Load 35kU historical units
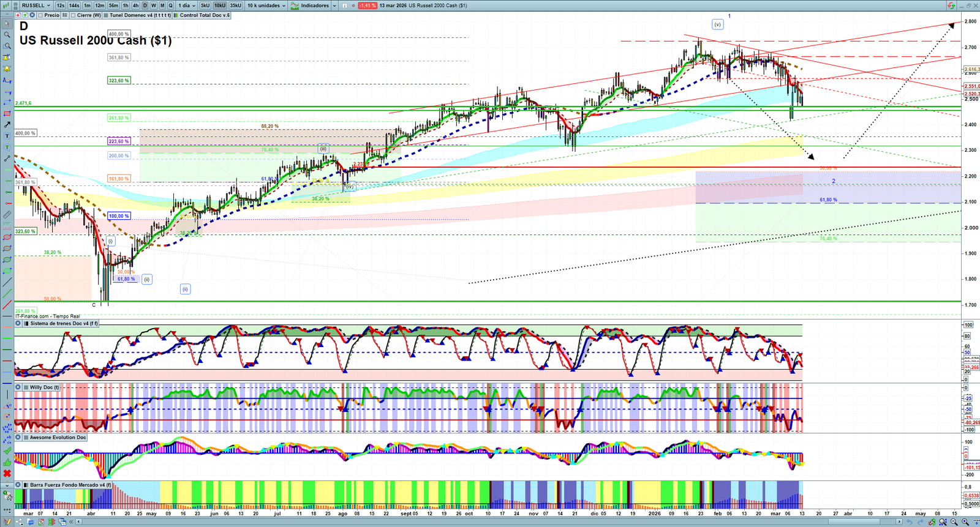 point(236,6)
